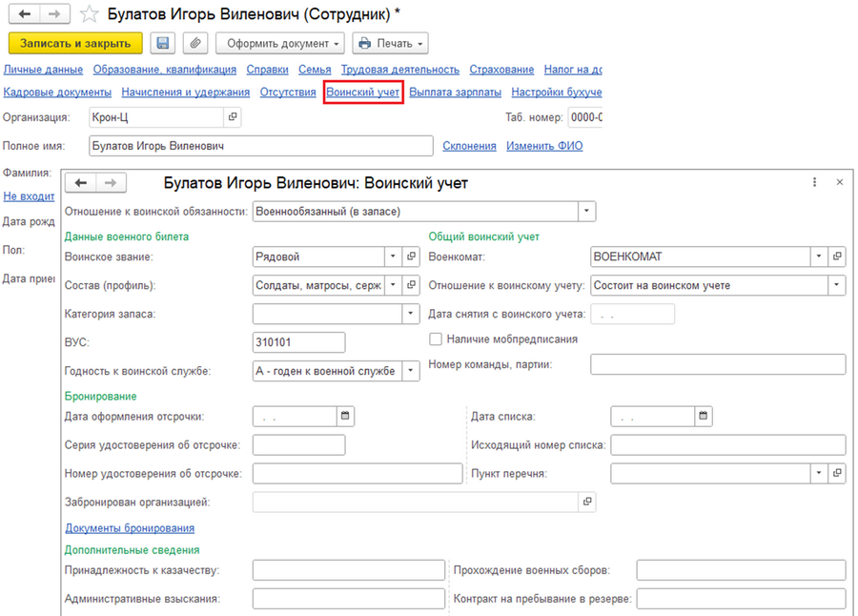The image size is (858, 616).
Task: Open the Документы бронирования link
Action: click(x=130, y=528)
